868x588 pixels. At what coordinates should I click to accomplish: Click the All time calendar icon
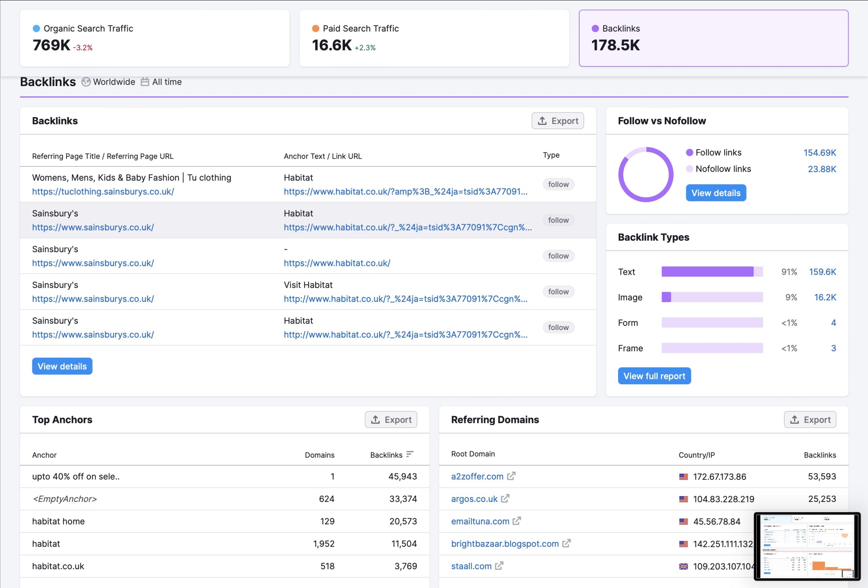(145, 82)
